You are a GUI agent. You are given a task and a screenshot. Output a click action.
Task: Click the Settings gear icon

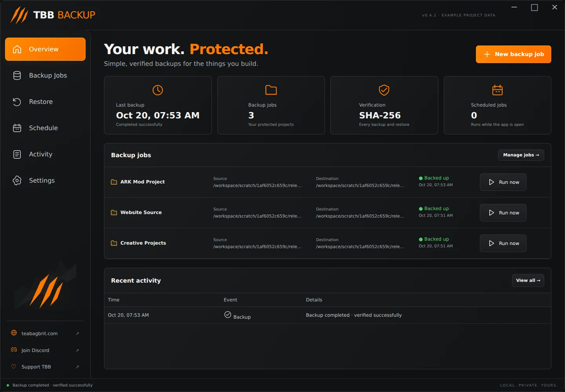click(x=17, y=181)
